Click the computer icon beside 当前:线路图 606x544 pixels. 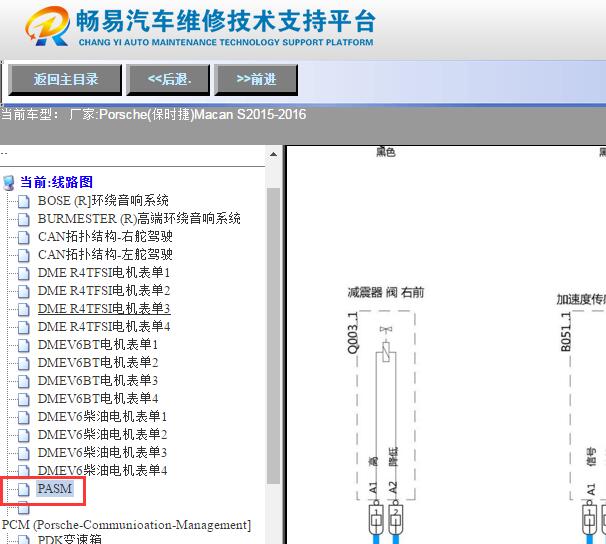9,183
